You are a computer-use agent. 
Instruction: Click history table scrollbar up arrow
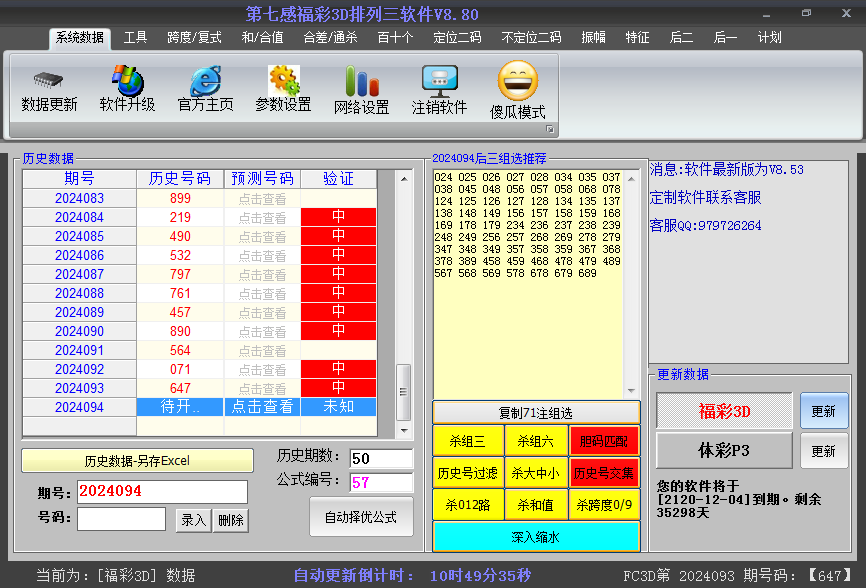[404, 179]
